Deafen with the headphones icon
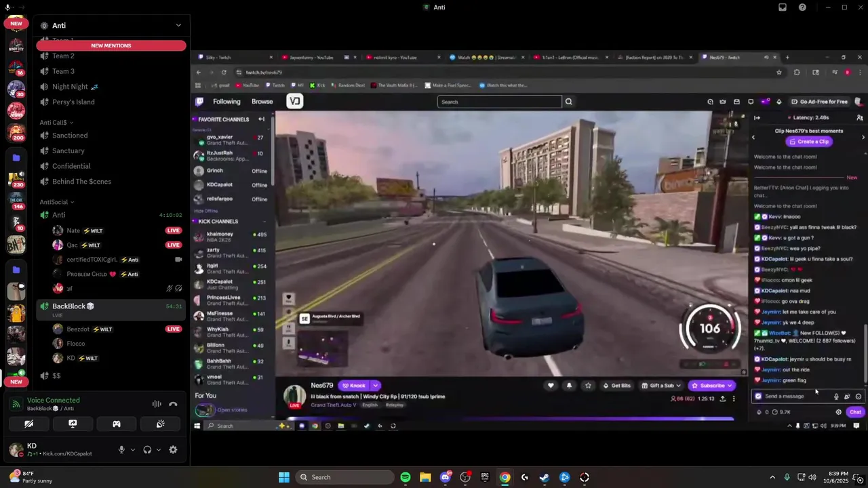 pos(147,449)
